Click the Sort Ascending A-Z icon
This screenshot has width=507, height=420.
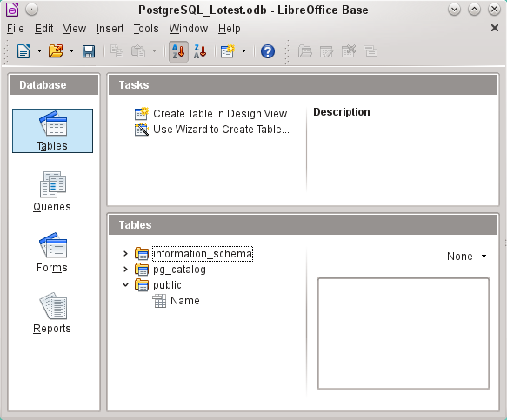pos(178,51)
